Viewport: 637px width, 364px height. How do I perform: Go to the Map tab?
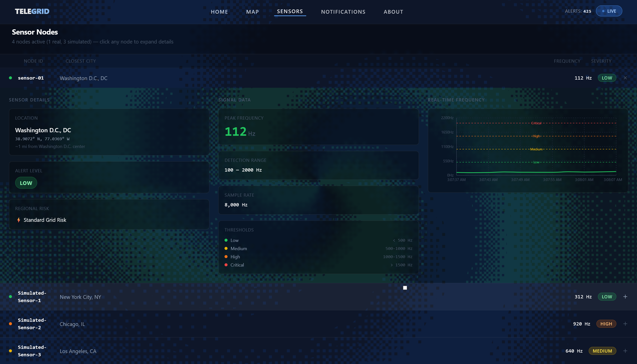(x=252, y=12)
